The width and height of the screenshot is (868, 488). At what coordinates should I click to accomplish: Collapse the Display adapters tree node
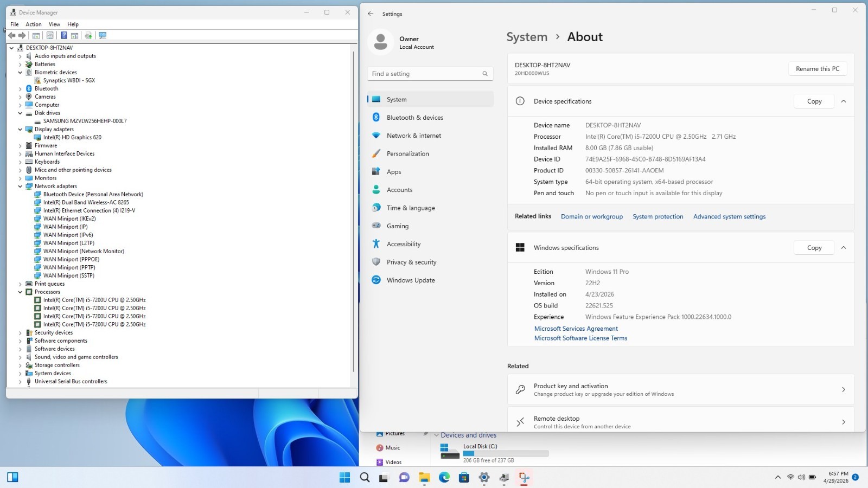coord(20,130)
